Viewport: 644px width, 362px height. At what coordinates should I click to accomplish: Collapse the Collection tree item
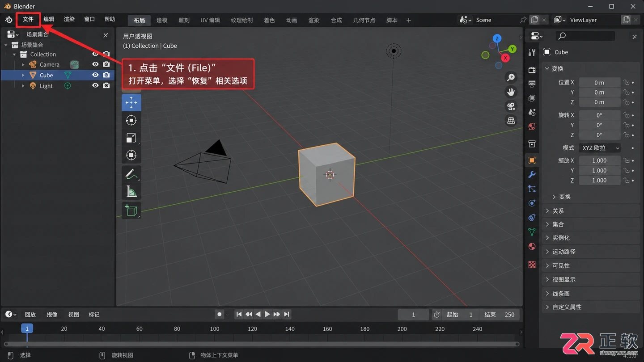[x=14, y=55]
